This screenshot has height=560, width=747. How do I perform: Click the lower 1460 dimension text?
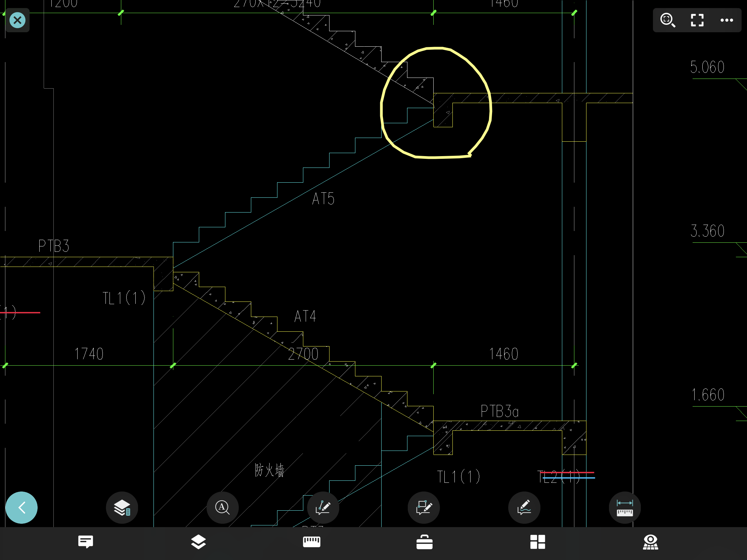pos(503,354)
